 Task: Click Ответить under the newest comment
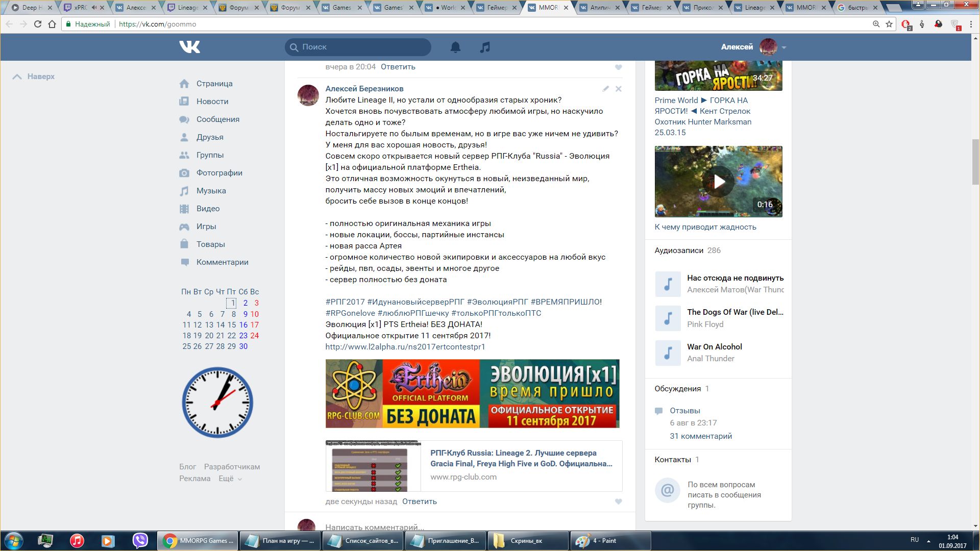click(x=420, y=502)
